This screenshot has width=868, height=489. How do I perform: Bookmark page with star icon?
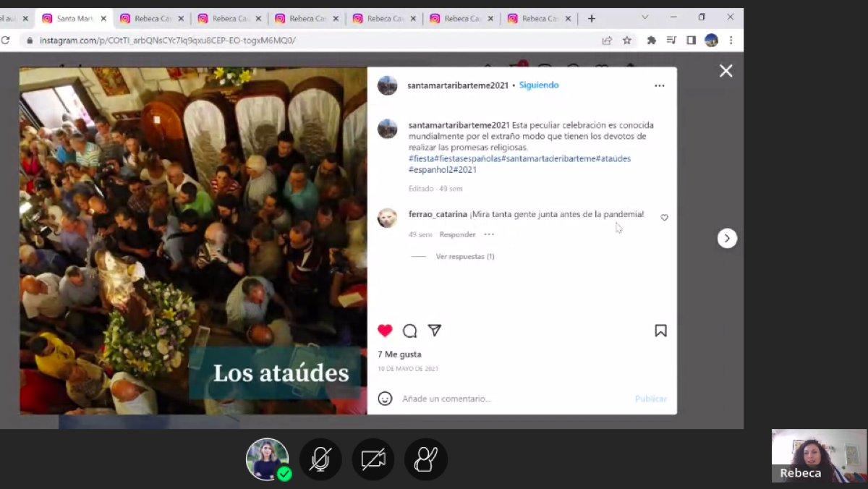[627, 41]
